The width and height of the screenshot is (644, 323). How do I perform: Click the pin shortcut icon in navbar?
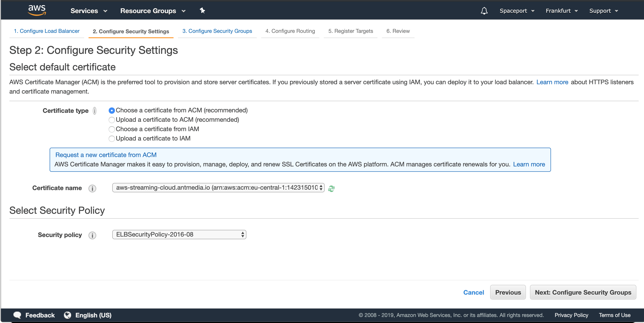pyautogui.click(x=202, y=10)
